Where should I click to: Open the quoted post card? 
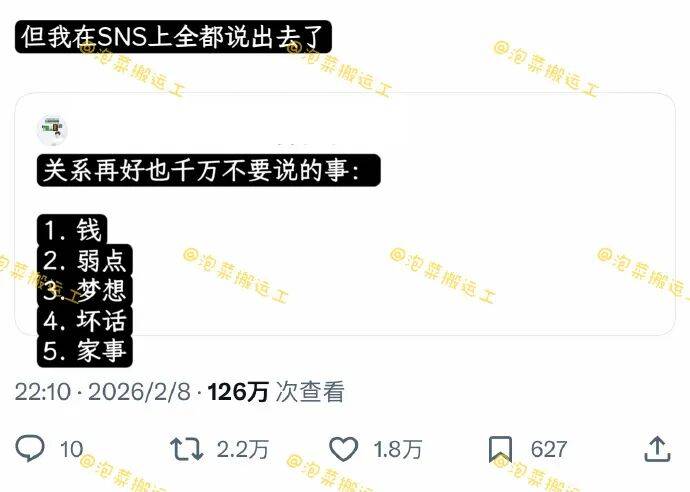(x=345, y=213)
